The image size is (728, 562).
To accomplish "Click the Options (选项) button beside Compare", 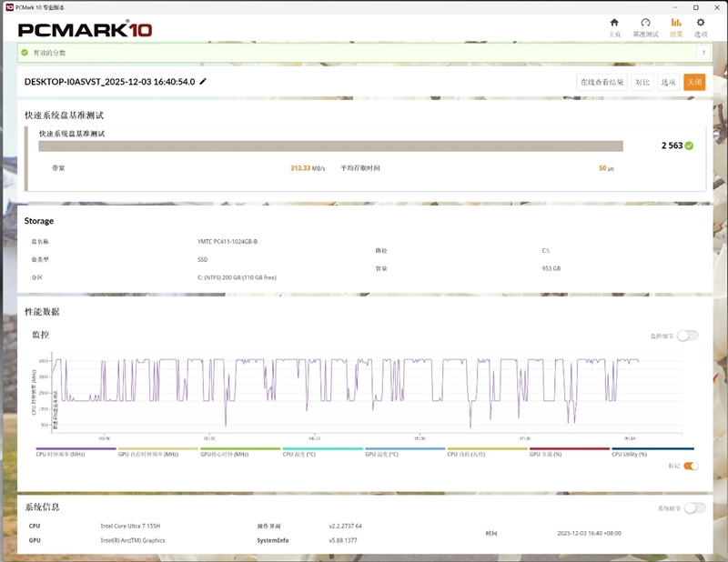I will click(669, 82).
